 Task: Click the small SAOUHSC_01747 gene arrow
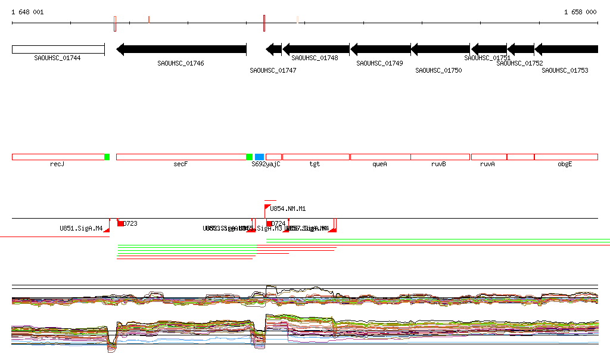point(273,49)
